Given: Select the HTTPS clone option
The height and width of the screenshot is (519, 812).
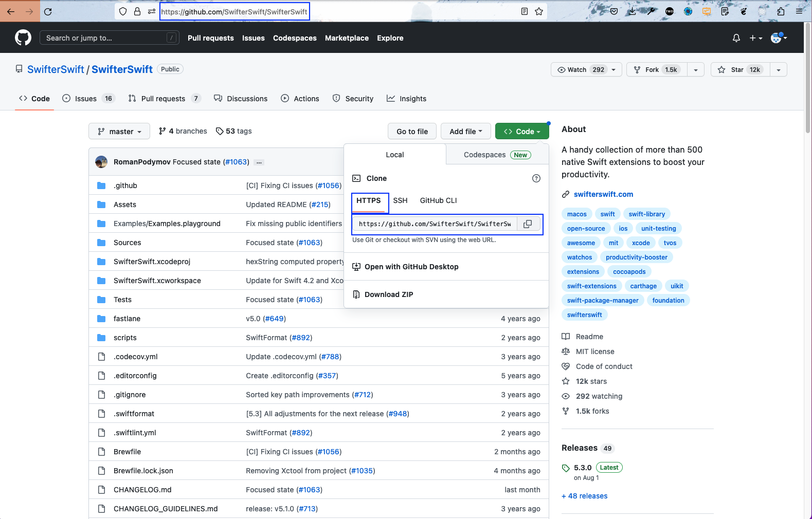Looking at the screenshot, I should point(369,201).
